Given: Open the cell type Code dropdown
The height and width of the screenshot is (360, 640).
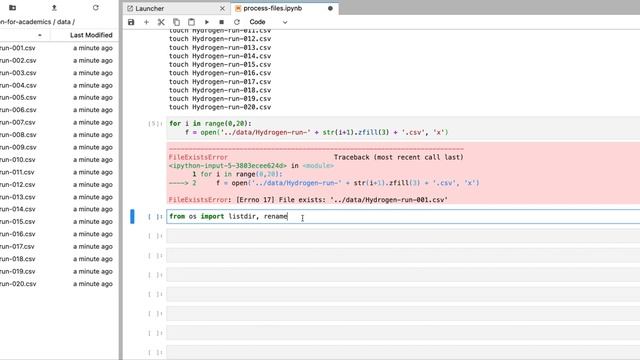Looking at the screenshot, I should [x=268, y=22].
